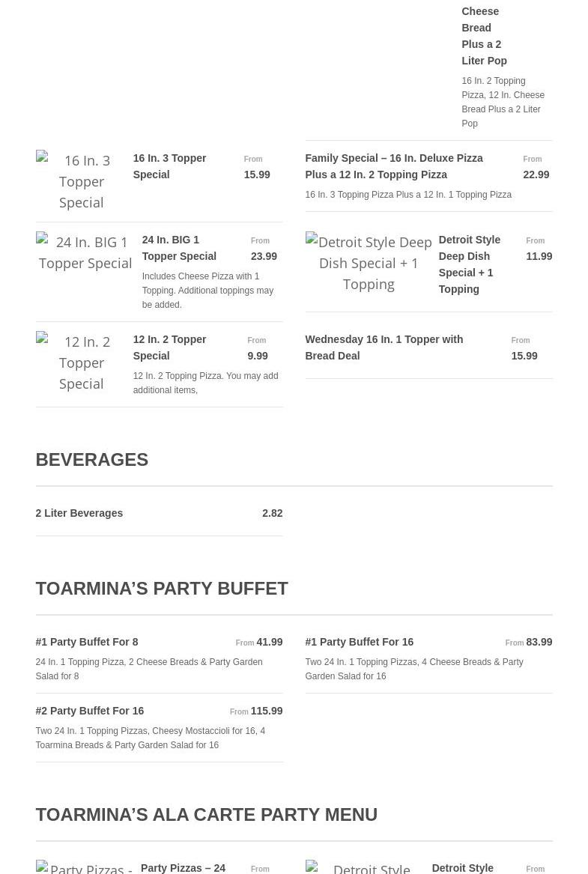This screenshot has width=588, height=874.
Task: Click the Beverages section heading
Action: point(92,459)
